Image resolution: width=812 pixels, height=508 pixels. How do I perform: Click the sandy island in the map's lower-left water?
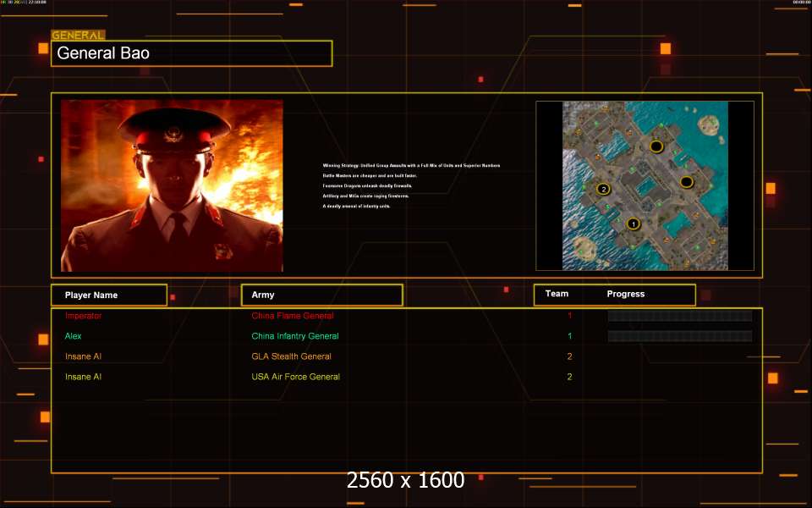click(x=583, y=246)
